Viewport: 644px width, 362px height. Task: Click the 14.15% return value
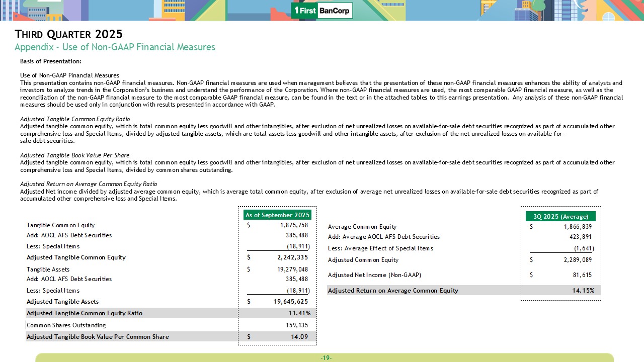[582, 290]
